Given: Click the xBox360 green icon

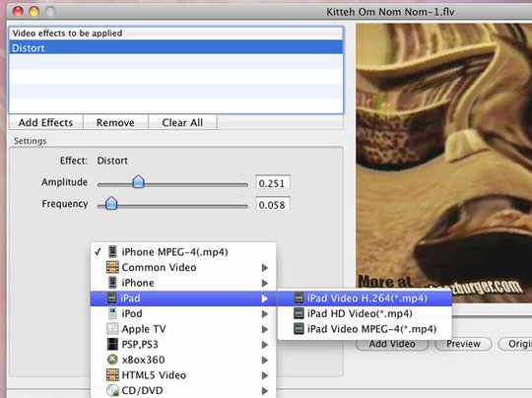Looking at the screenshot, I should coord(112,360).
